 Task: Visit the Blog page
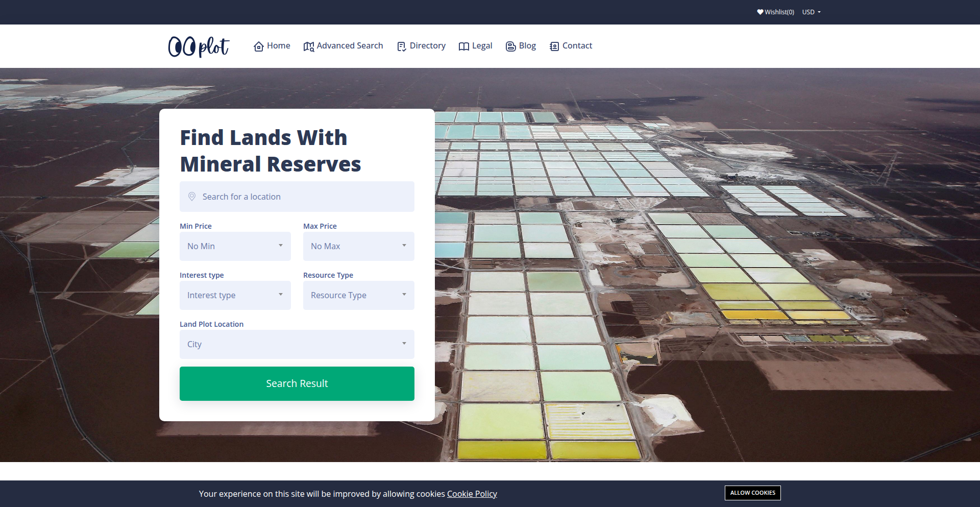[x=521, y=46]
